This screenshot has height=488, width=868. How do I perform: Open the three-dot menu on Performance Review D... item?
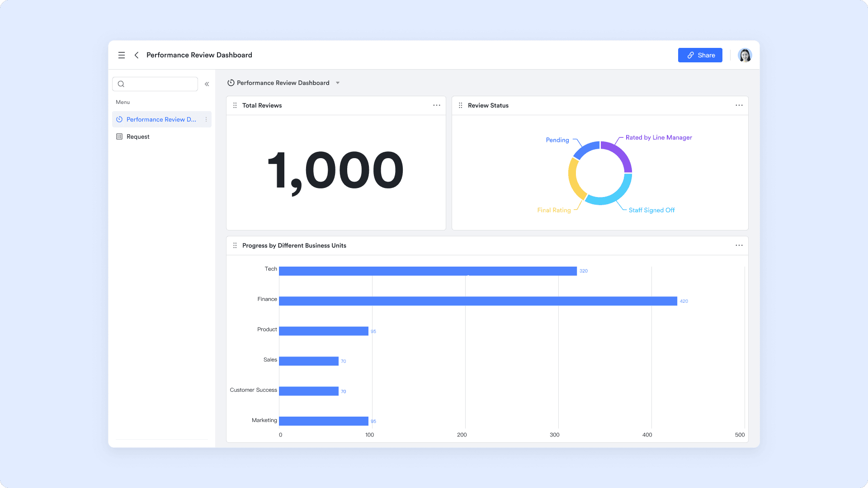click(x=207, y=119)
